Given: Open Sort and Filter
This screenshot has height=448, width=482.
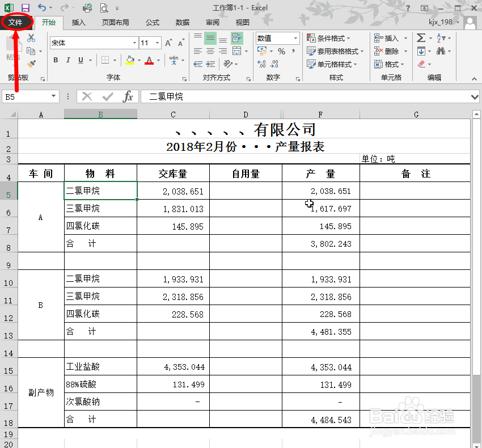Looking at the screenshot, I should (x=441, y=38).
